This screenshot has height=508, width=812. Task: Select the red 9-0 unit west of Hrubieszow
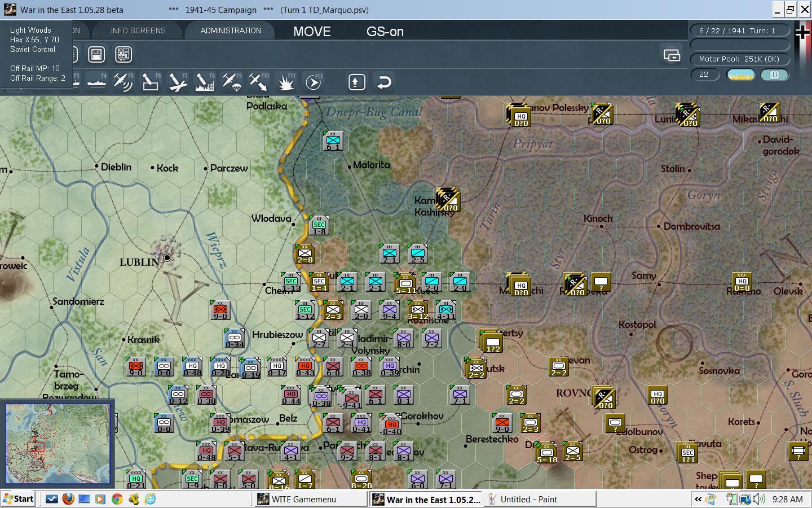(220, 310)
